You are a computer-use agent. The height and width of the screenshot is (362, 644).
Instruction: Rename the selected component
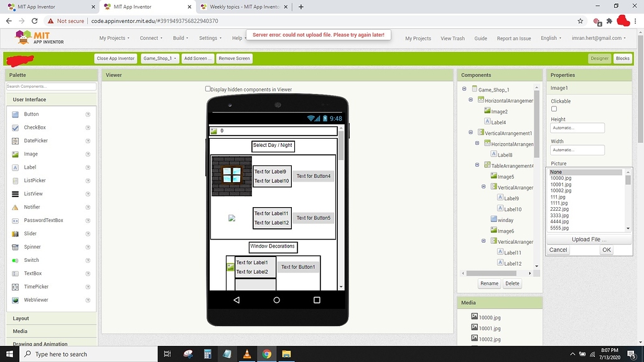489,283
